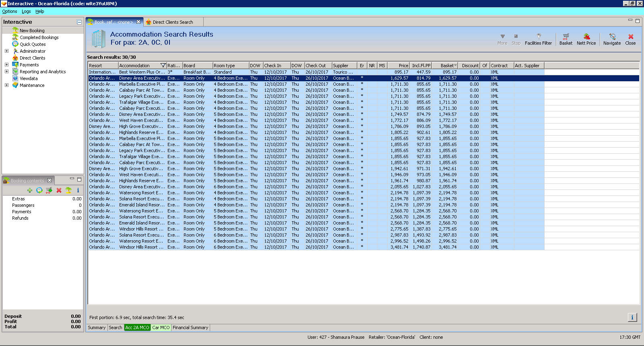
Task: Open the Options menu
Action: click(10, 11)
